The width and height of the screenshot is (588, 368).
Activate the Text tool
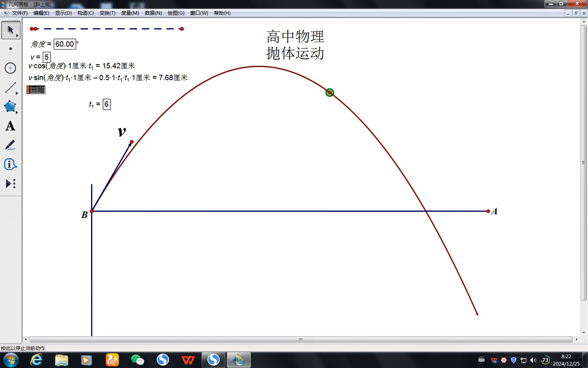(x=11, y=126)
